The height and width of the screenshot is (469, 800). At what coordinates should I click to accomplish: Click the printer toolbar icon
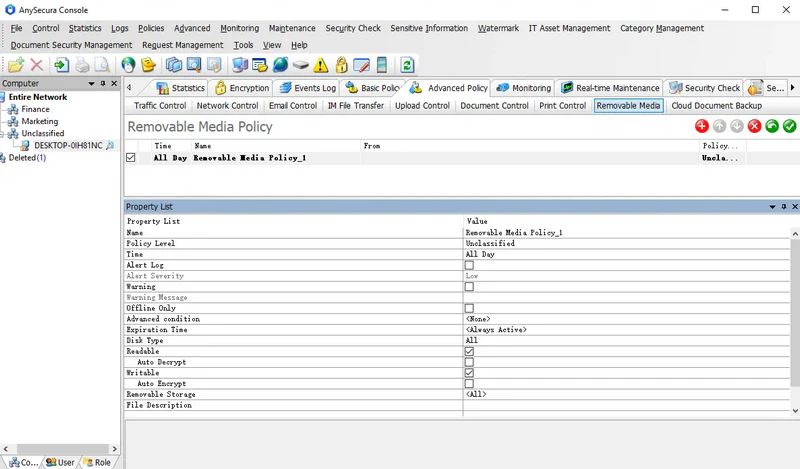[x=82, y=65]
